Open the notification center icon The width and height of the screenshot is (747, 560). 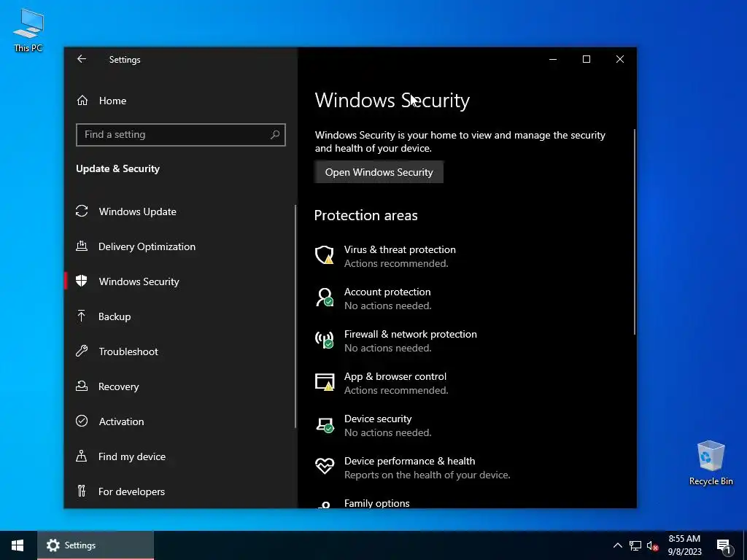724,546
